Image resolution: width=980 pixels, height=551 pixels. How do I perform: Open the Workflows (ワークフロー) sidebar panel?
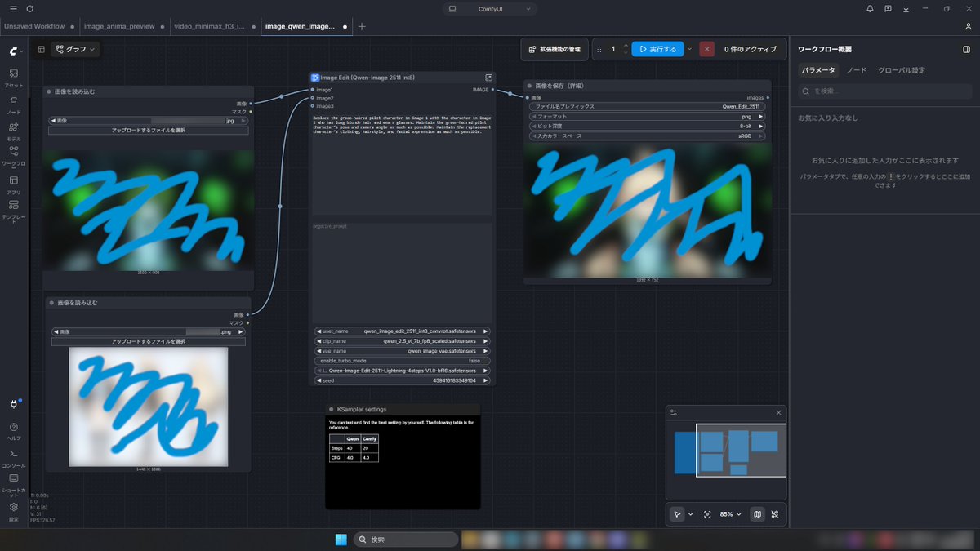[14, 157]
